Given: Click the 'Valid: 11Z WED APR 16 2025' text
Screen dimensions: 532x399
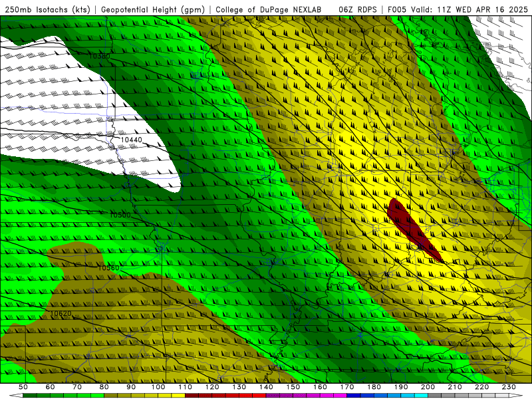Looking at the screenshot, I should pos(469,9).
